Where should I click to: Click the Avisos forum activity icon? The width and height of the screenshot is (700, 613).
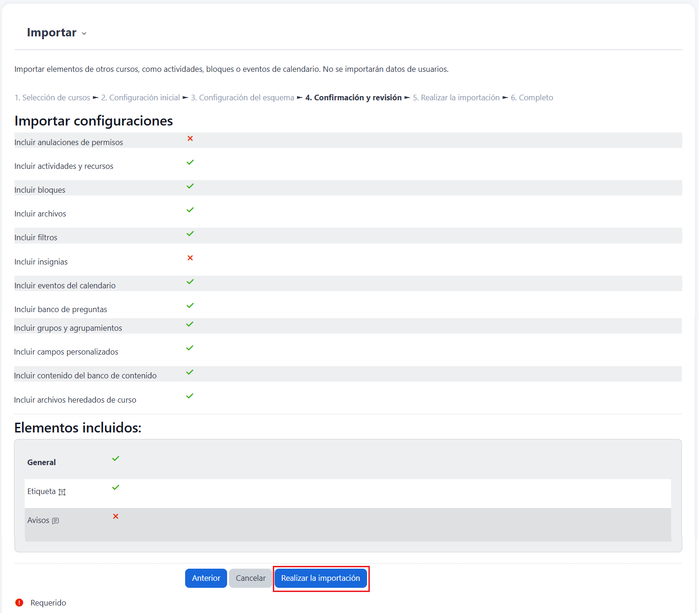[55, 521]
